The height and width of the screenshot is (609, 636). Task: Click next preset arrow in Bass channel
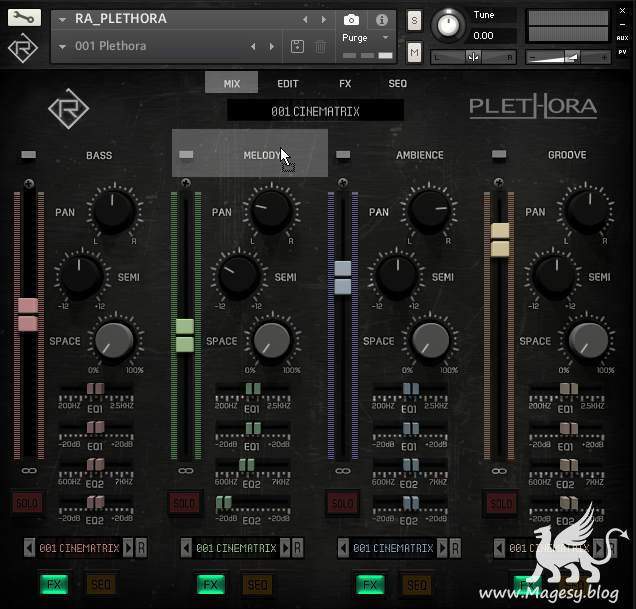coord(128,548)
